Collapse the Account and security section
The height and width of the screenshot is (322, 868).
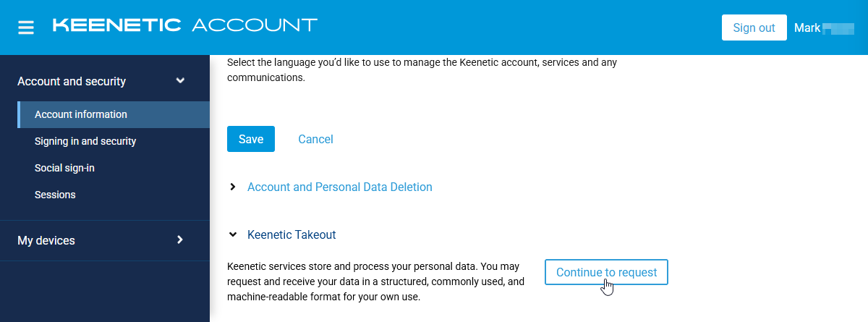(105, 81)
